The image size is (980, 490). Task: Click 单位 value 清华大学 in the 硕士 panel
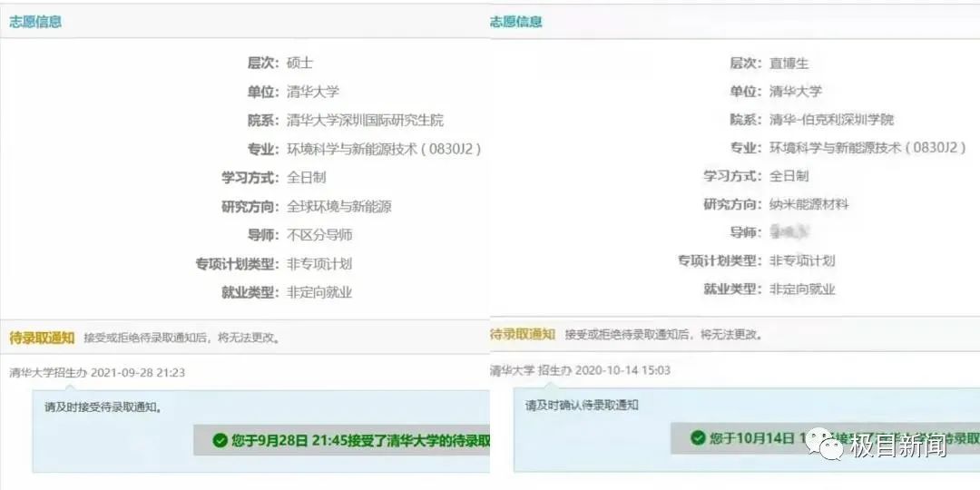[313, 92]
